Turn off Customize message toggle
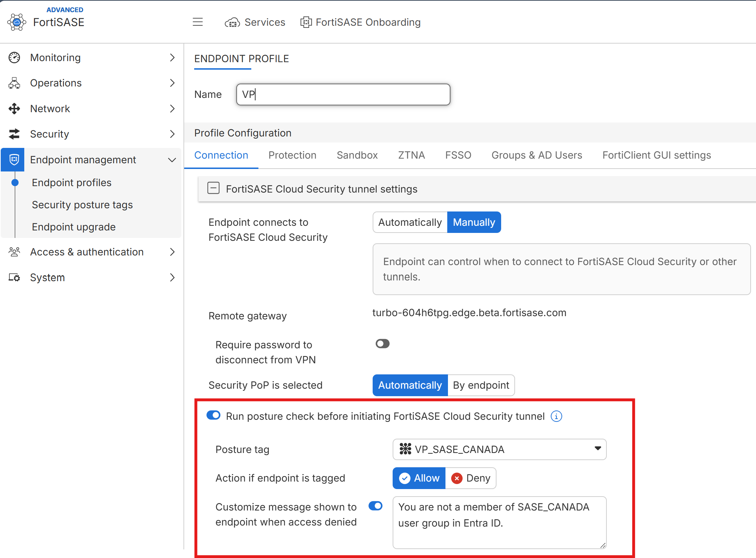 tap(376, 506)
